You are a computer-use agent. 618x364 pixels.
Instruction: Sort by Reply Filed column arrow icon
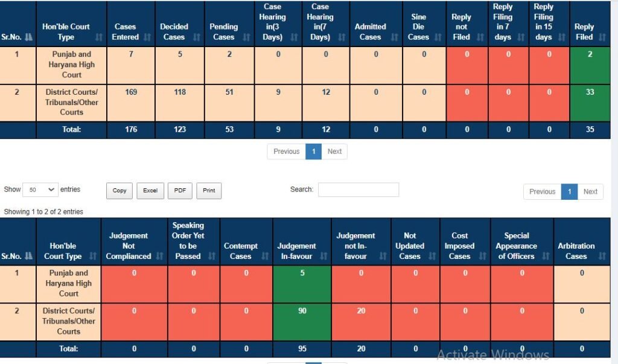[603, 37]
